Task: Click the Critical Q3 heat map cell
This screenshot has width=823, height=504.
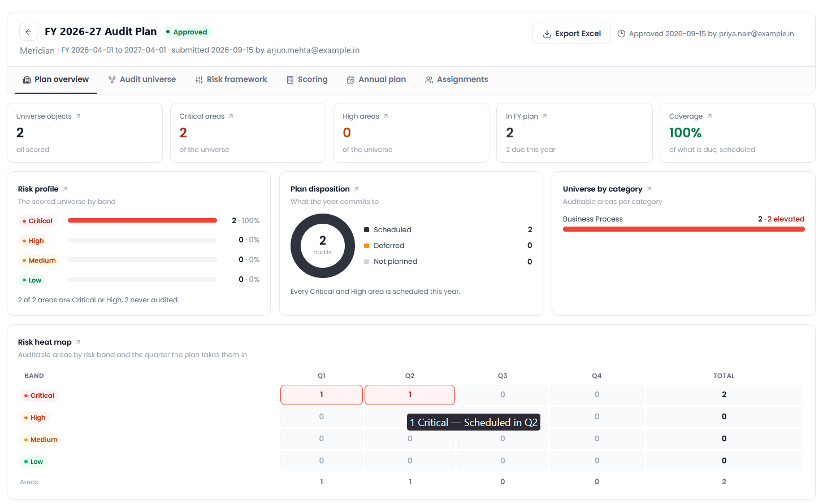Action: [x=503, y=395]
